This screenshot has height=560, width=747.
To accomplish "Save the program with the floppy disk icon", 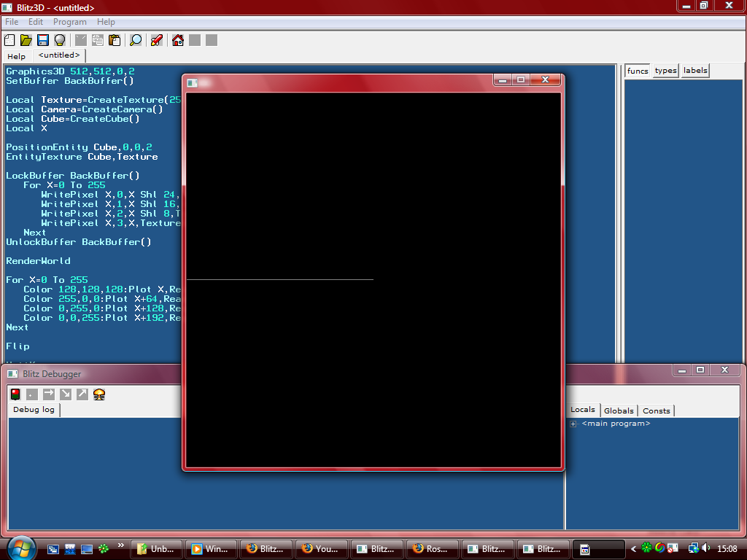I will click(43, 40).
